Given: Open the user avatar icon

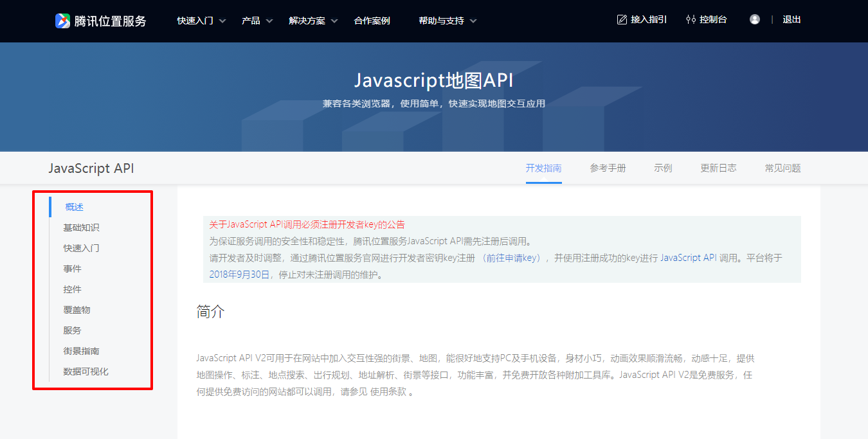Looking at the screenshot, I should 755,20.
